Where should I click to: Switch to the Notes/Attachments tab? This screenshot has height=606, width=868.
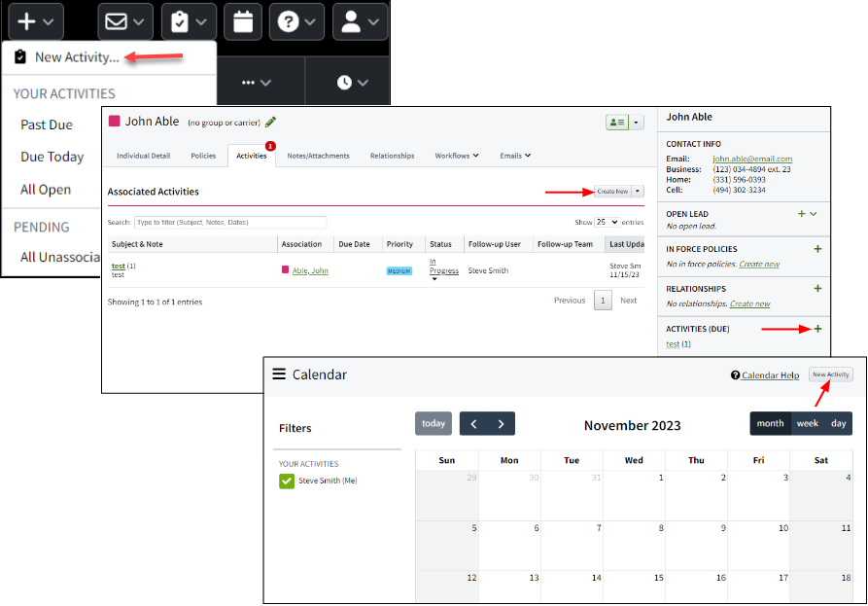click(318, 156)
